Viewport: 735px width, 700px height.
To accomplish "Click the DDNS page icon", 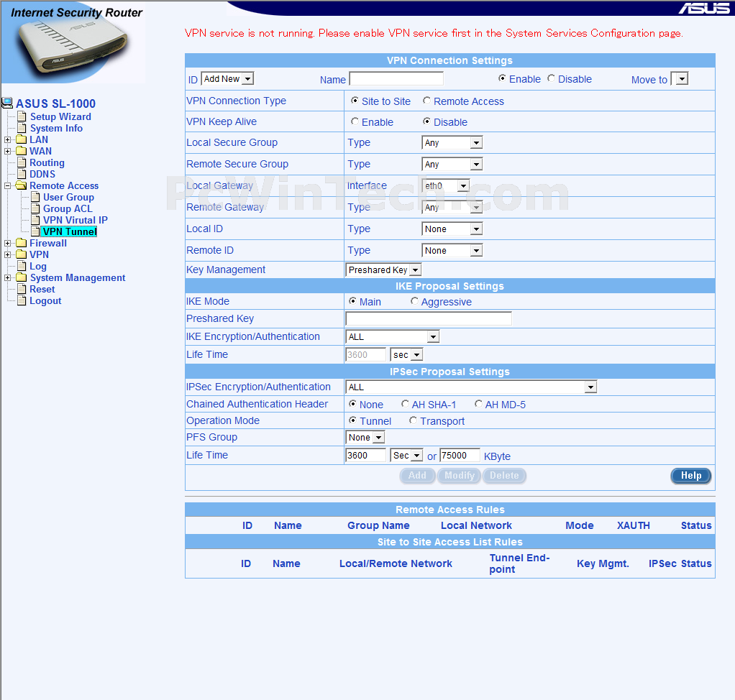I will tap(22, 174).
